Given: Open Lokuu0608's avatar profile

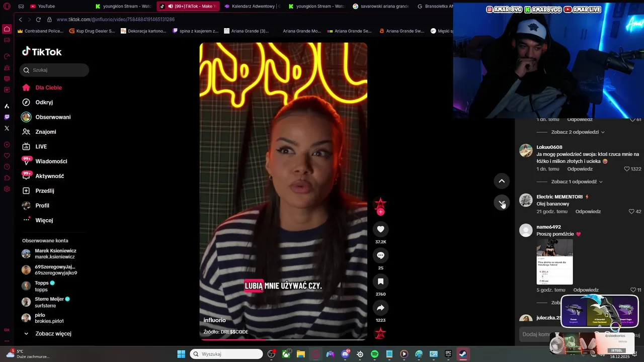Looking at the screenshot, I should tap(526, 150).
